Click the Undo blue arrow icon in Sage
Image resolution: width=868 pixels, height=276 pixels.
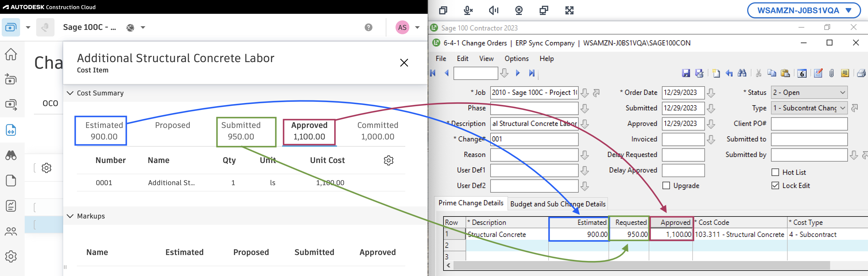[x=729, y=73]
